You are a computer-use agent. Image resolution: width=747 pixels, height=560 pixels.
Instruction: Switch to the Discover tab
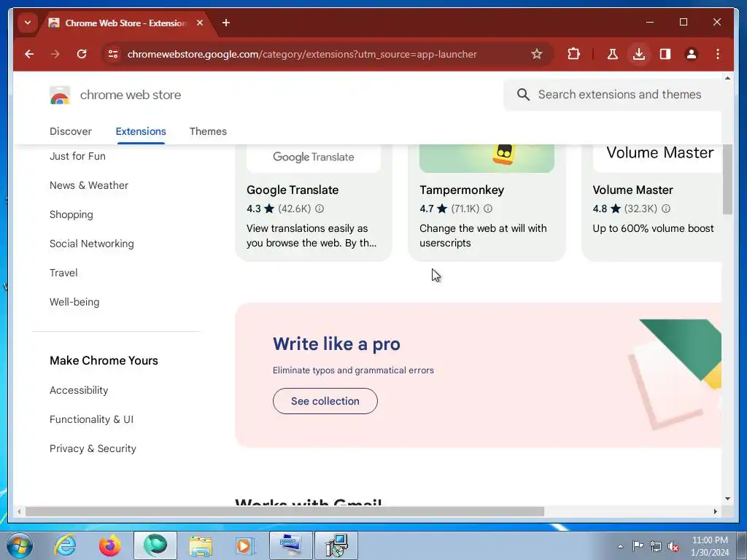point(71,131)
